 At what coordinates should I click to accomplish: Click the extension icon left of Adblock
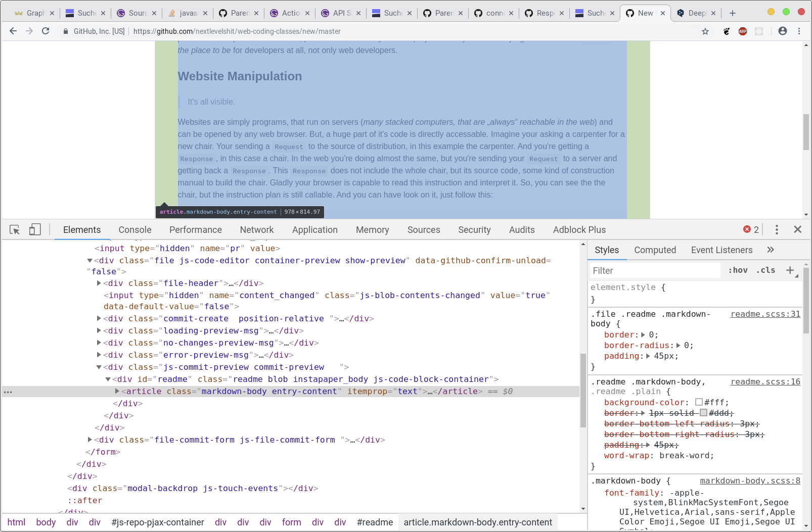coord(727,31)
